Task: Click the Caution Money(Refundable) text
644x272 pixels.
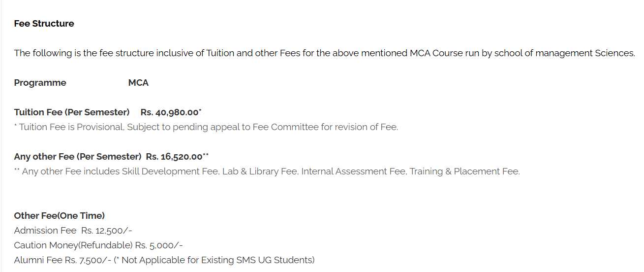Action: pyautogui.click(x=73, y=245)
